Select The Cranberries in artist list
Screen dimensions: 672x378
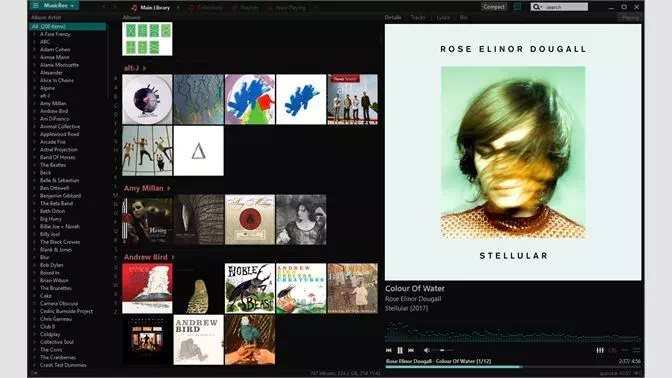(58, 357)
